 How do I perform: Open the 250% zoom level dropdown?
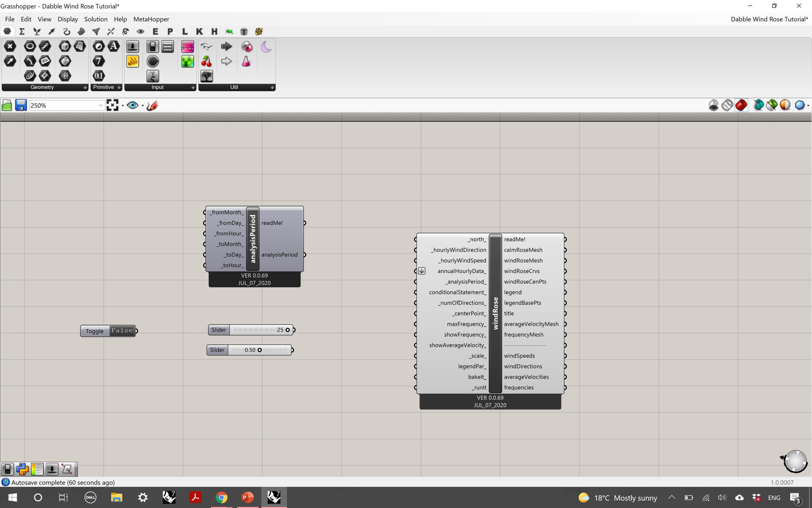100,105
